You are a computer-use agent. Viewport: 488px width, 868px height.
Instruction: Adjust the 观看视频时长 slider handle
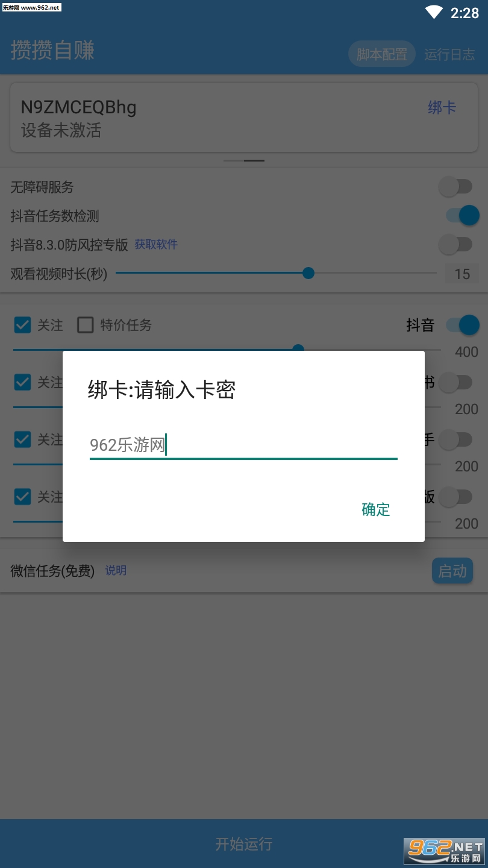pos(308,273)
